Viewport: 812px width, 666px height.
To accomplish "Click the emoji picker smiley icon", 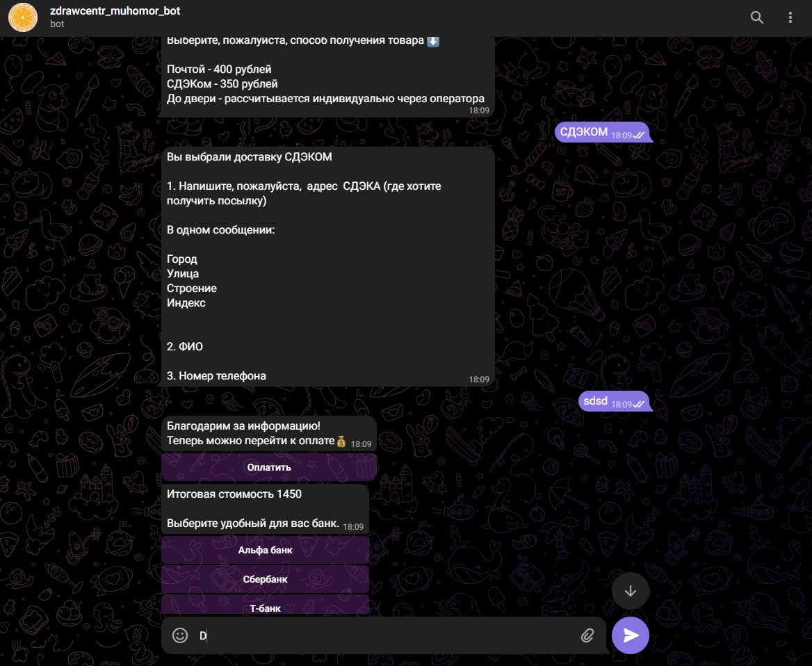I will [180, 635].
